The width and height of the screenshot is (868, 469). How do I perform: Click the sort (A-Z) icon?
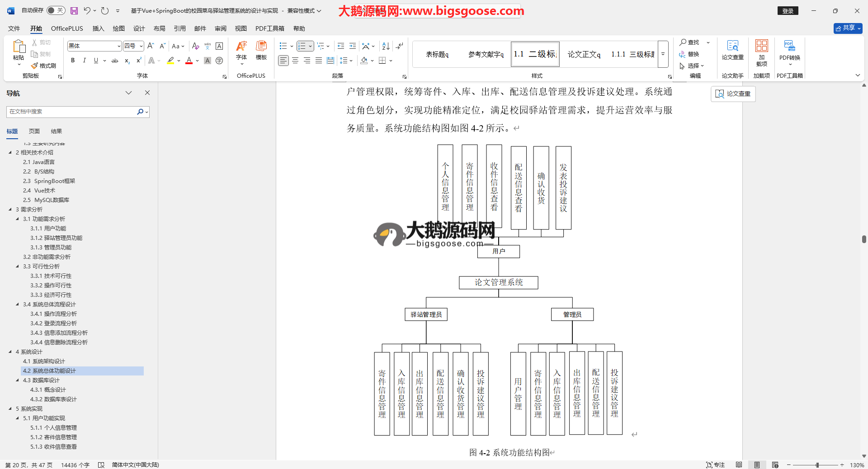click(x=386, y=46)
